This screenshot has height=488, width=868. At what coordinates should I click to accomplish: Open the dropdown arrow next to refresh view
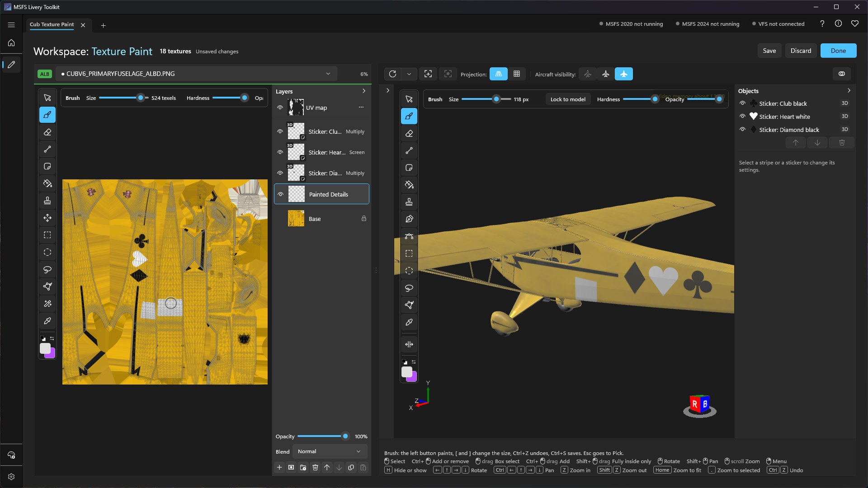[x=409, y=74]
